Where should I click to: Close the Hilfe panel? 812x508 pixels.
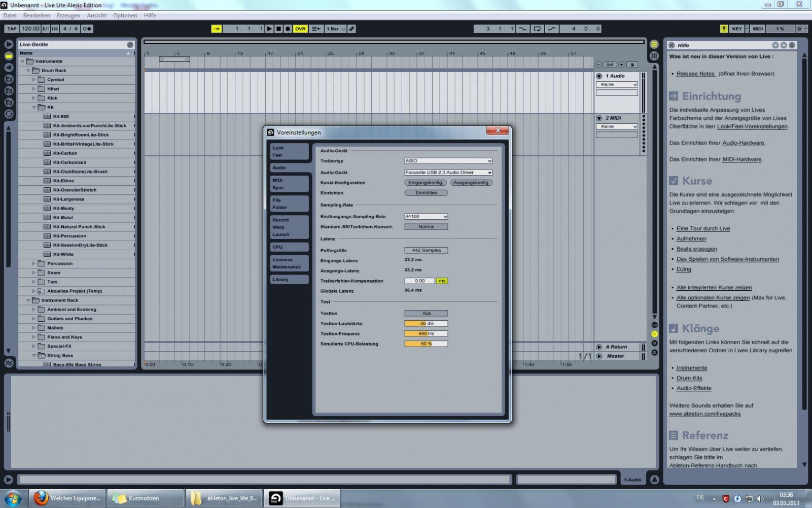pyautogui.click(x=672, y=45)
